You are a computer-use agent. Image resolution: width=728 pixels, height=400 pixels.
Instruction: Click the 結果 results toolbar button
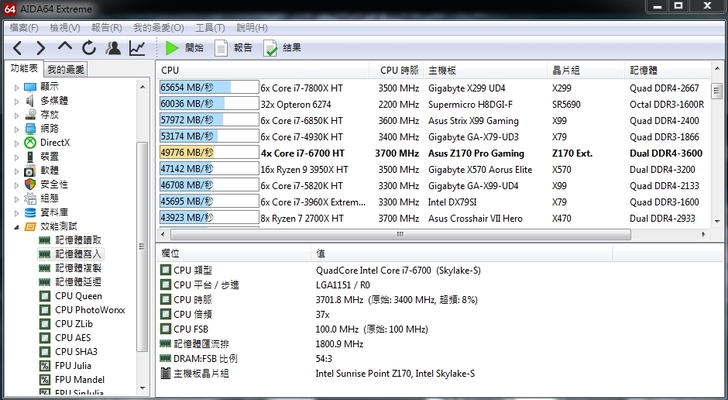(x=282, y=48)
